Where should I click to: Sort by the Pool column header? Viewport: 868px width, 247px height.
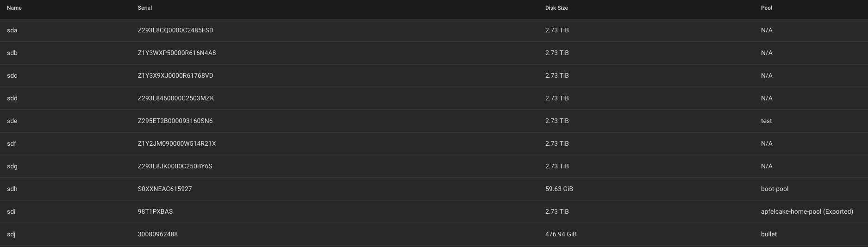point(767,8)
